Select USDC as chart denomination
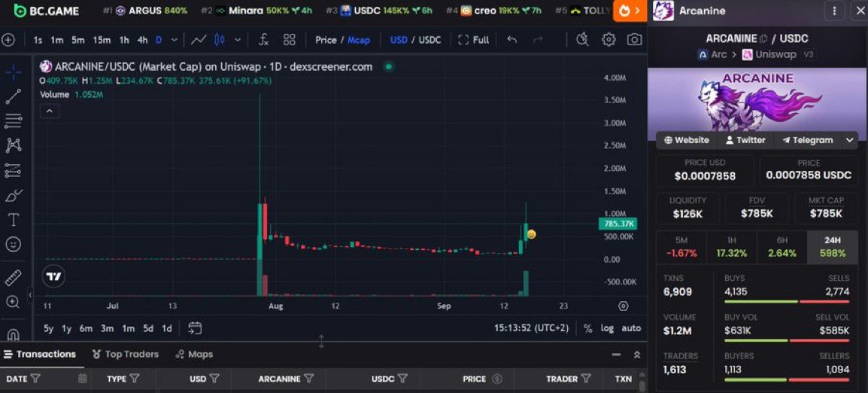This screenshot has height=393, width=868. pyautogui.click(x=429, y=40)
